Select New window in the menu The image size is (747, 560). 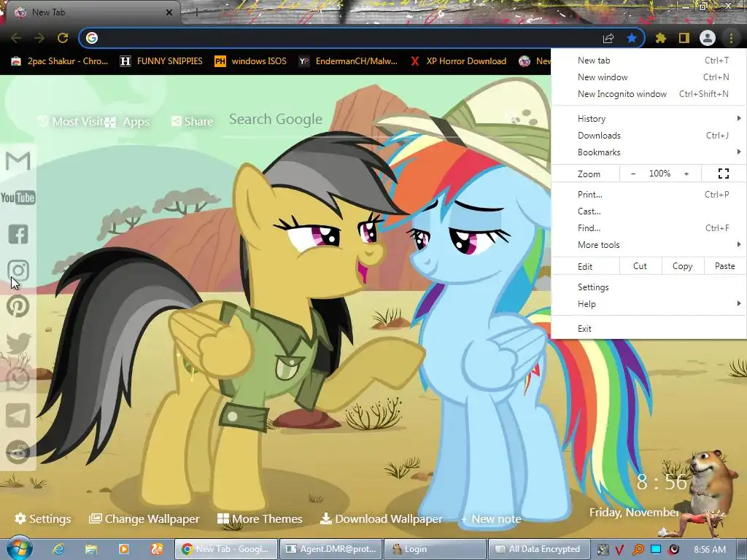click(x=649, y=77)
